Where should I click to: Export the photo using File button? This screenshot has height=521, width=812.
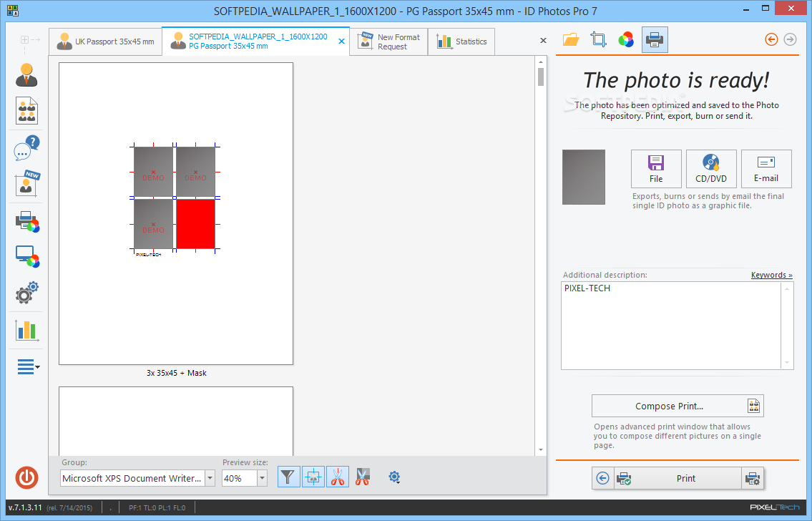pos(656,169)
